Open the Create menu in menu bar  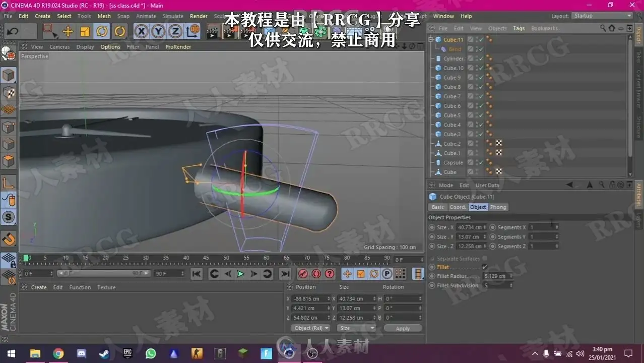pyautogui.click(x=42, y=16)
